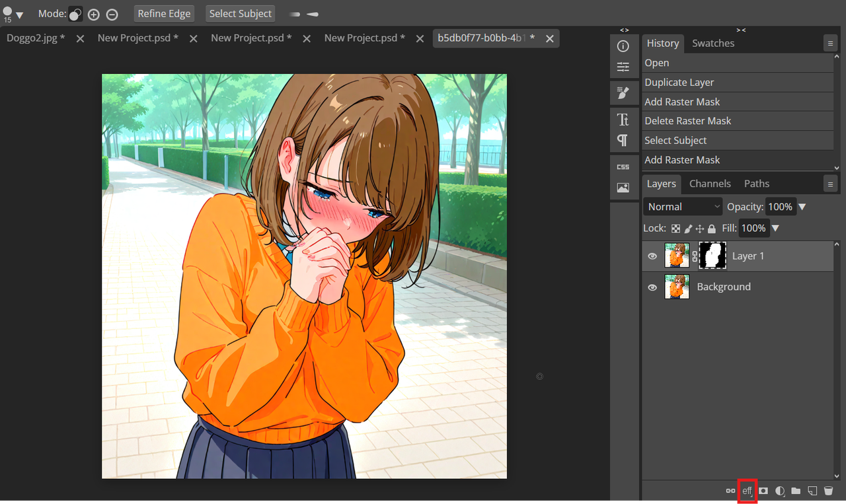The image size is (846, 504).
Task: Click the Opacity 100% value field
Action: (x=781, y=207)
